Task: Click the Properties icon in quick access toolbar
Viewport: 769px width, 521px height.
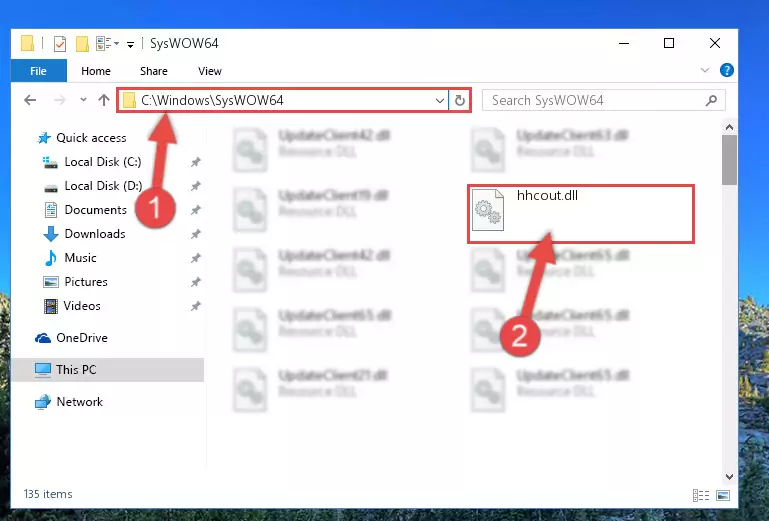Action: [59, 44]
